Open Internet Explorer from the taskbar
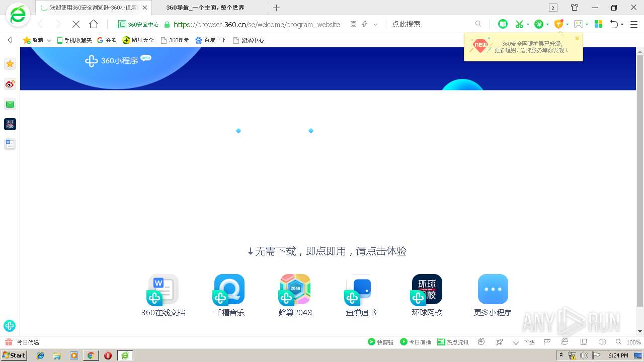The width and height of the screenshot is (644, 362). click(40, 355)
